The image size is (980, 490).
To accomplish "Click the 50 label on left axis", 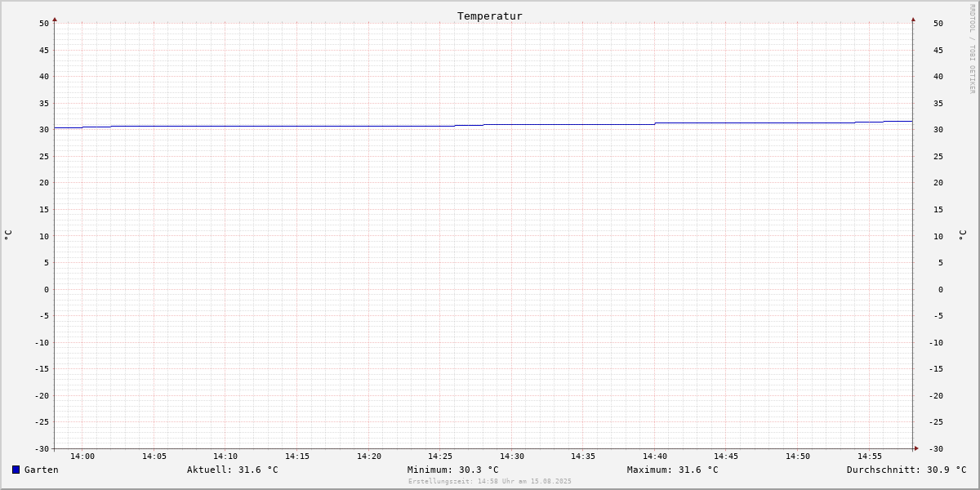I will coord(44,24).
